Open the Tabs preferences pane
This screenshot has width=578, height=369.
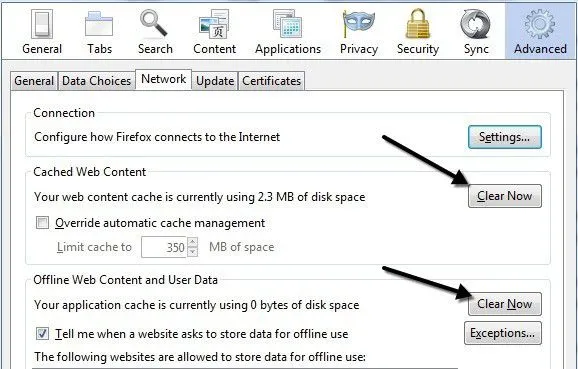99,31
